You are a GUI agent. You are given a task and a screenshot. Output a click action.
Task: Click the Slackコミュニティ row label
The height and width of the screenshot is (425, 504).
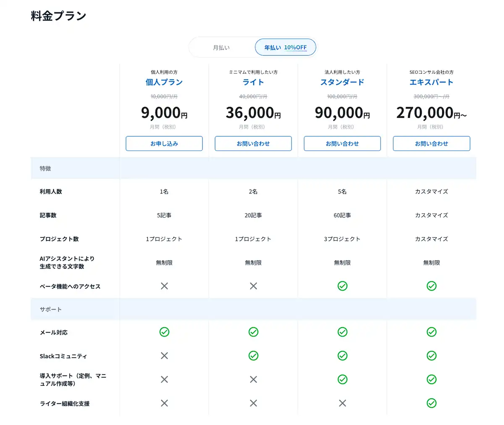pos(63,356)
